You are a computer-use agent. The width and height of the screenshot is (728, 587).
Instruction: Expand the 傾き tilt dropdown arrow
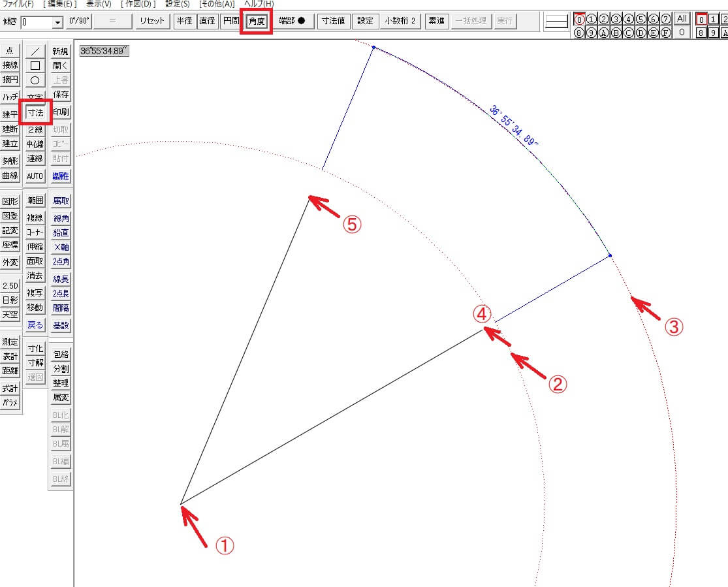pos(57,22)
